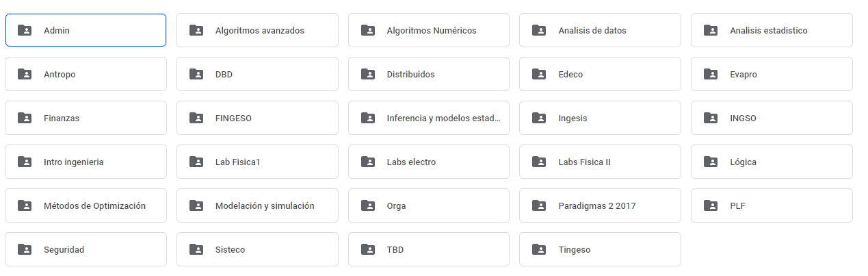Click the folder icon for Orga
The image size is (868, 276).
click(368, 205)
